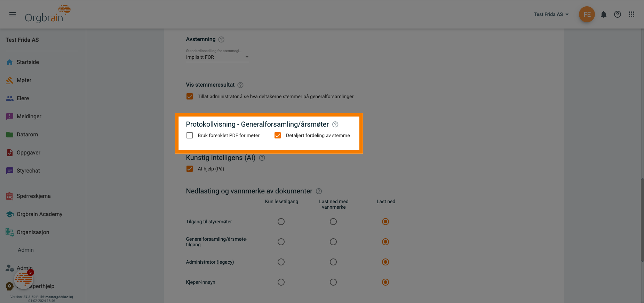Open Meldinger in the sidebar
The width and height of the screenshot is (644, 303).
29,116
